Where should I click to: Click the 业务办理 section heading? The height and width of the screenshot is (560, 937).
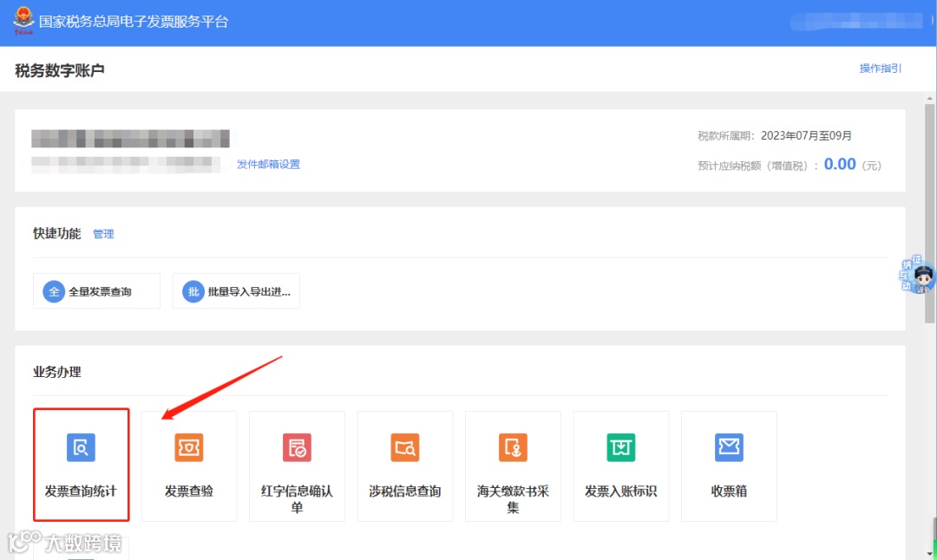[x=56, y=372]
